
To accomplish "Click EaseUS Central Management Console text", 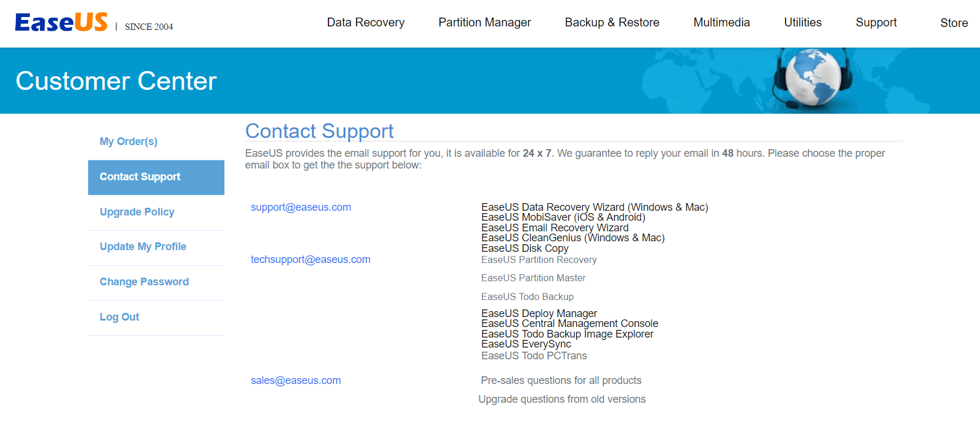I will pos(569,323).
